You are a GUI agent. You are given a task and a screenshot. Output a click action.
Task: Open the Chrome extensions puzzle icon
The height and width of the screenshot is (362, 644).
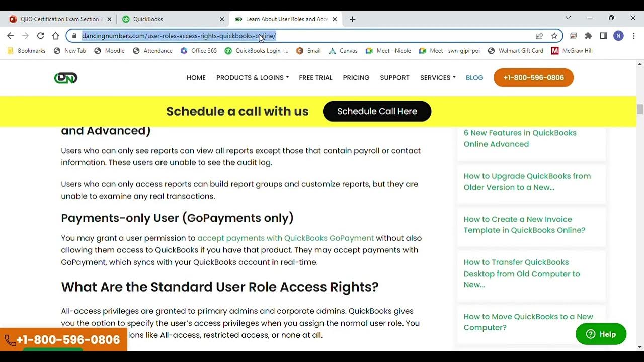coord(588,36)
